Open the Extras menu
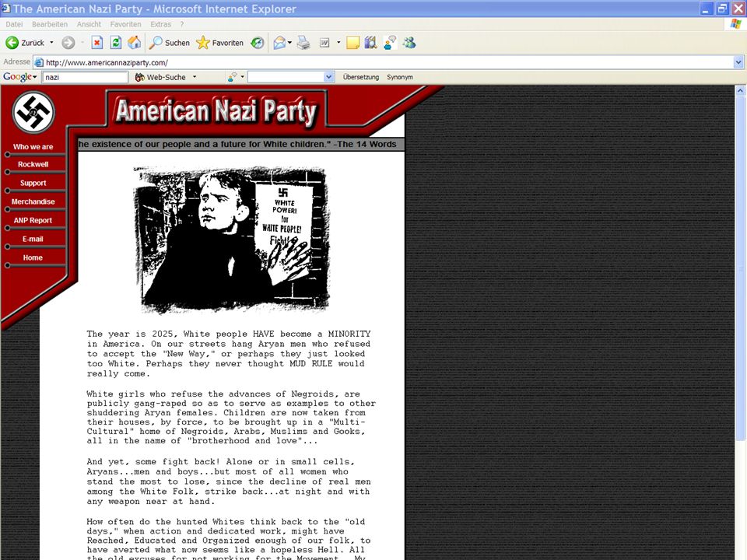 [160, 24]
